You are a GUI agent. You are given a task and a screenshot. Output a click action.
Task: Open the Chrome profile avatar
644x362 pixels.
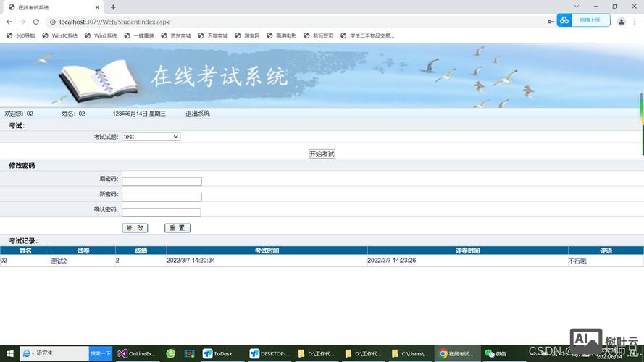(x=621, y=22)
